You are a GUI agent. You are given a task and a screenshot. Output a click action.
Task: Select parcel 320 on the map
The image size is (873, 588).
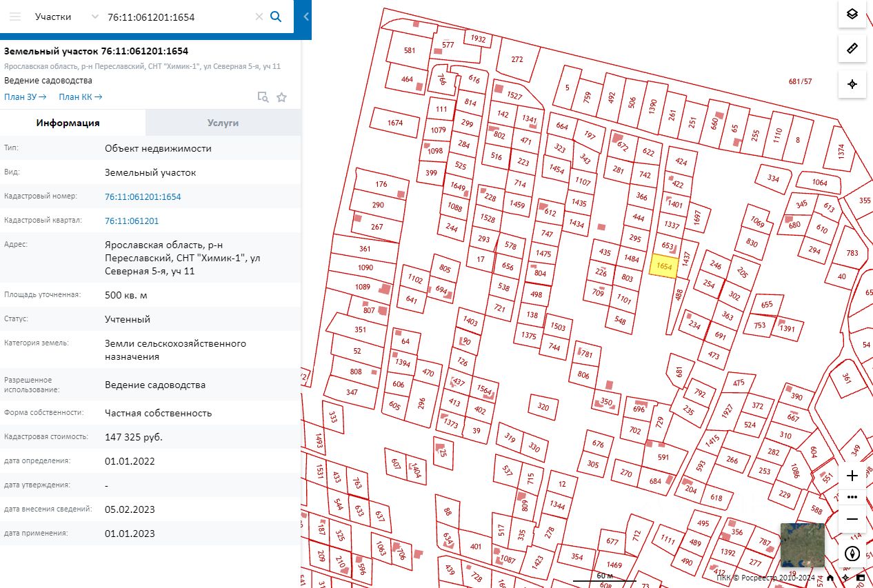click(543, 407)
